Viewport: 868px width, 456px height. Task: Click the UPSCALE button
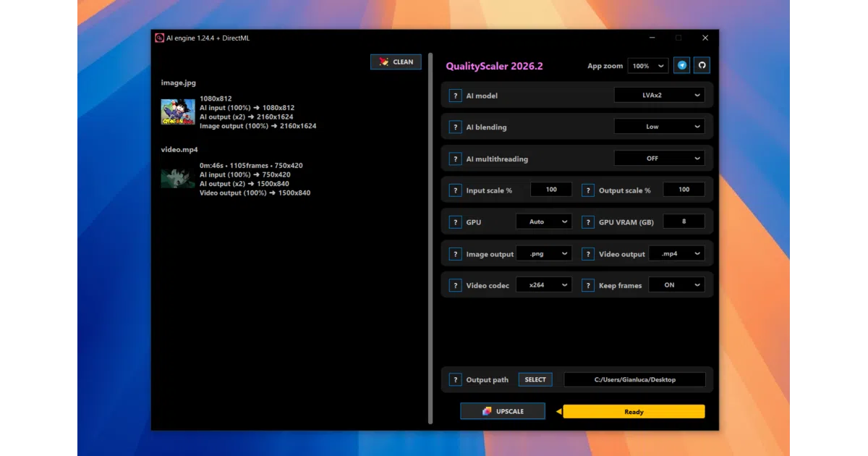pyautogui.click(x=503, y=411)
